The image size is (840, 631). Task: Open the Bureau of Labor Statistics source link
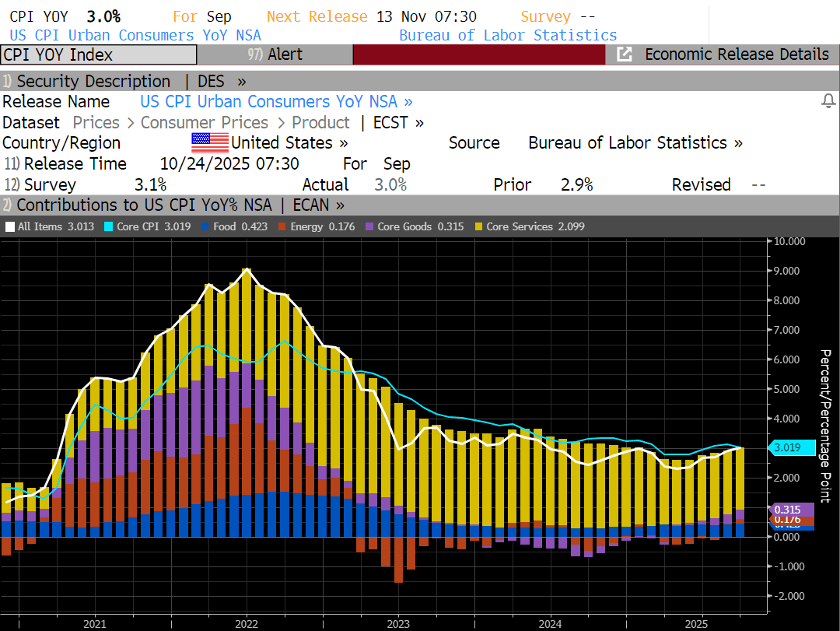coord(635,143)
